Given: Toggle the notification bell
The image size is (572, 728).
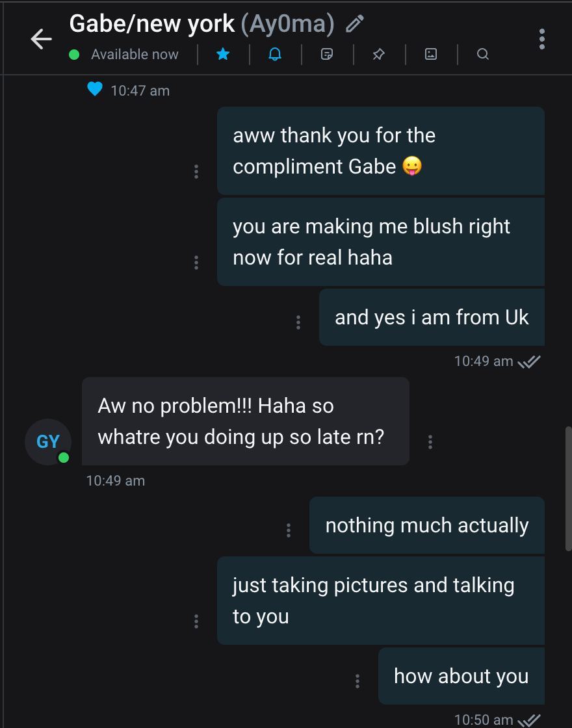Looking at the screenshot, I should coord(275,55).
